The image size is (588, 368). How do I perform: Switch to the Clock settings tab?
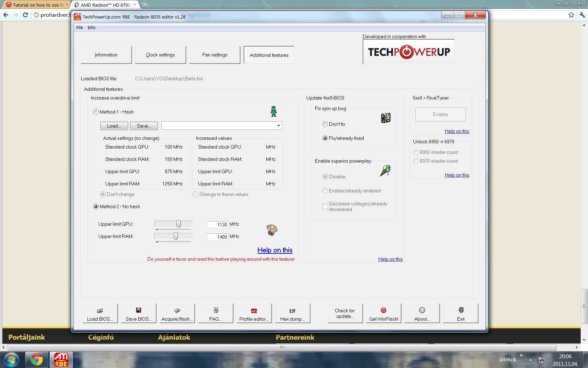[160, 55]
